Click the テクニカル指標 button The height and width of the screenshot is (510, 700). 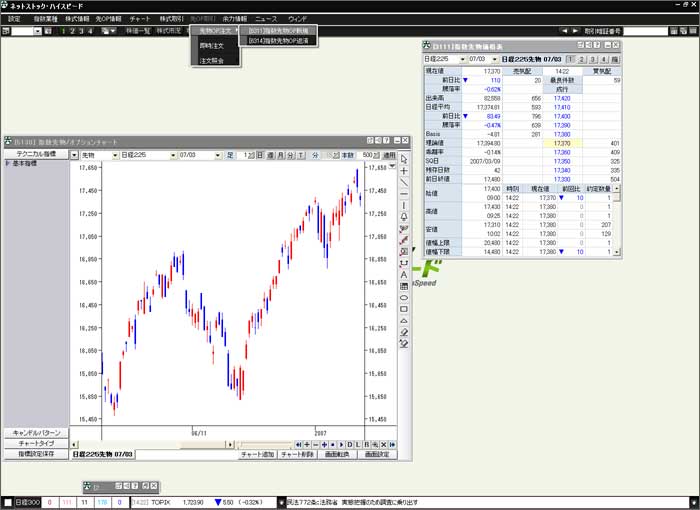point(36,154)
